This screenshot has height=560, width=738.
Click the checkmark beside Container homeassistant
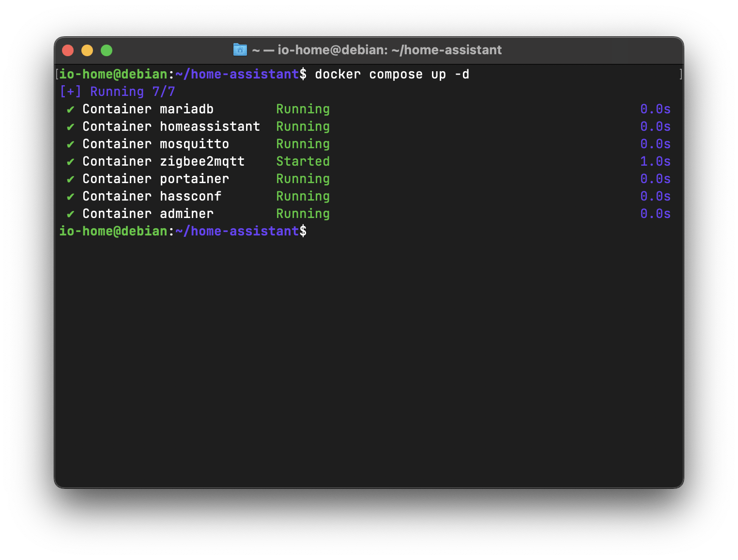pos(71,127)
